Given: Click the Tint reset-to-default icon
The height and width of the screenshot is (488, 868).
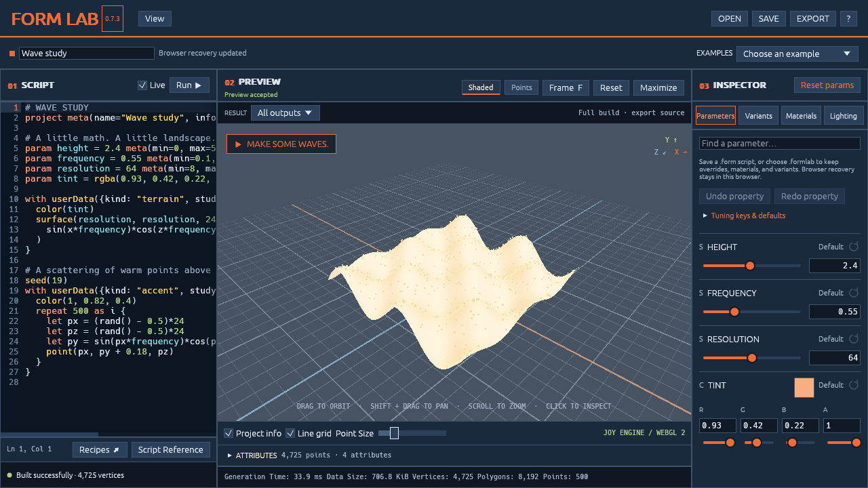Looking at the screenshot, I should 854,385.
